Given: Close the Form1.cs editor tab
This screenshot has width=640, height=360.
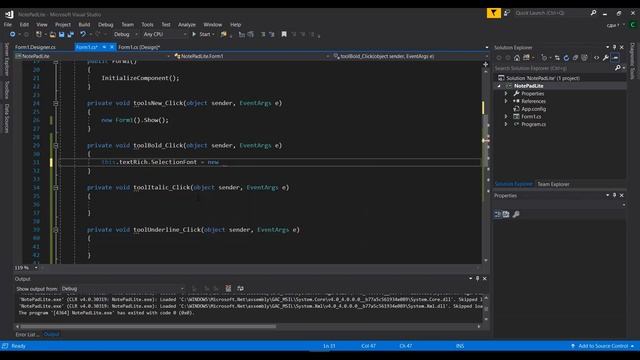Looking at the screenshot, I should point(112,47).
